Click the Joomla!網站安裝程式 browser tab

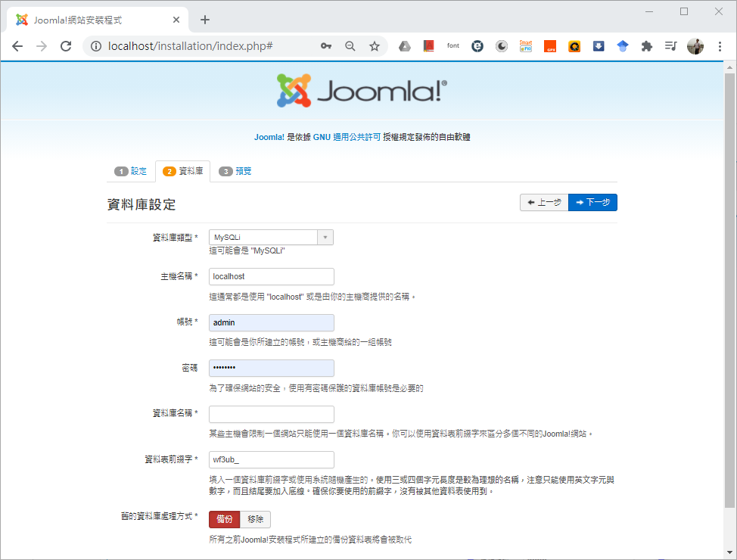(98, 20)
